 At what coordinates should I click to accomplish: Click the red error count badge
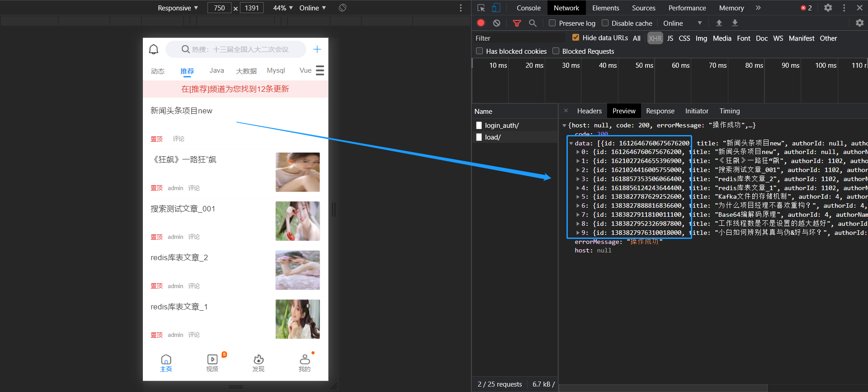tap(807, 8)
